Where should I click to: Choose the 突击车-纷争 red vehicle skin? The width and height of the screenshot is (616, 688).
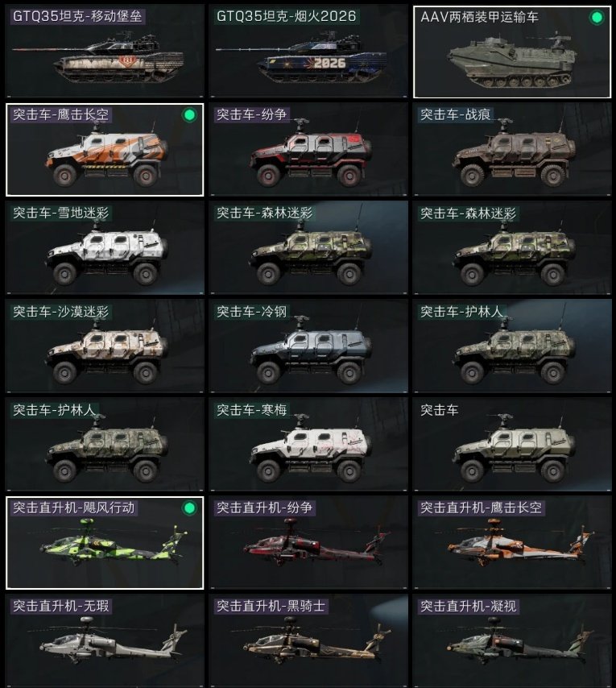(308, 150)
